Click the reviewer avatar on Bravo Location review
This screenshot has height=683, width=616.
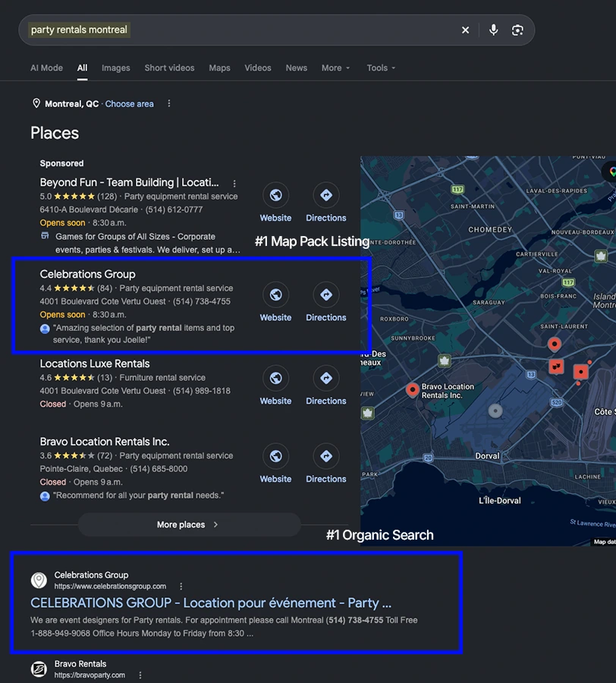pyautogui.click(x=45, y=496)
